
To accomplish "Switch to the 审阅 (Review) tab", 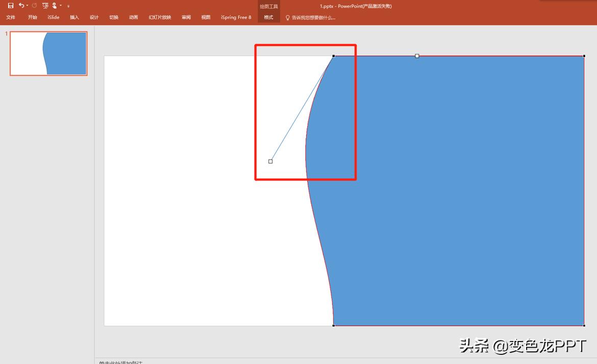I will (x=186, y=17).
